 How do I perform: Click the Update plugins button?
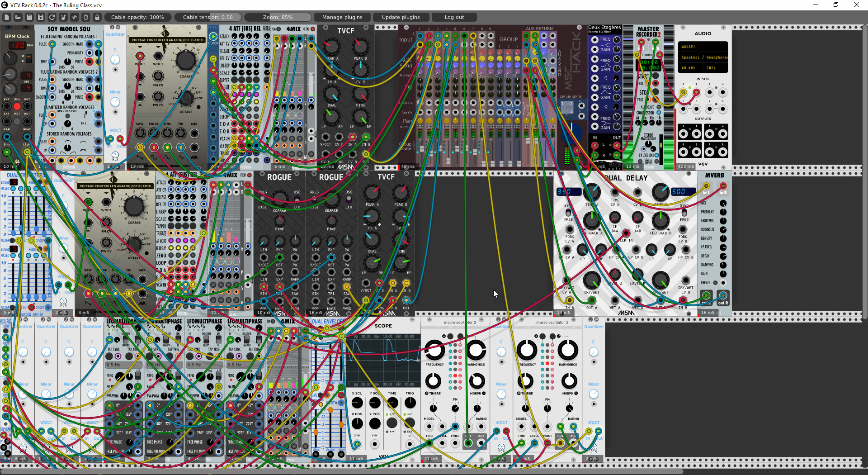[401, 17]
